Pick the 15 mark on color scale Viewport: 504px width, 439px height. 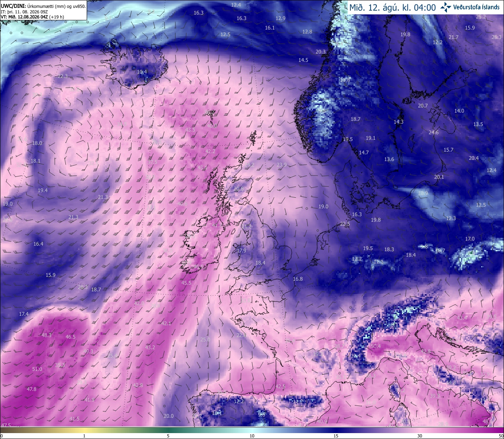(x=336, y=435)
